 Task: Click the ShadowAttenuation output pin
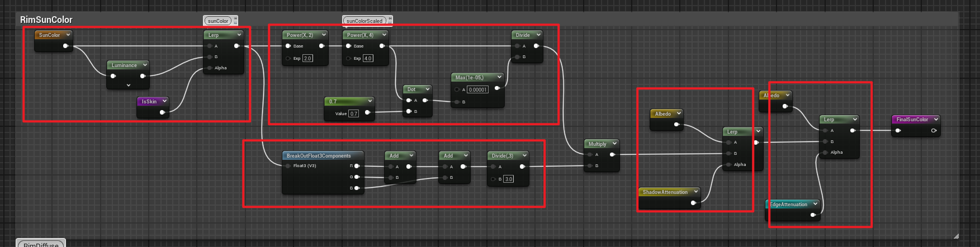coord(693,203)
